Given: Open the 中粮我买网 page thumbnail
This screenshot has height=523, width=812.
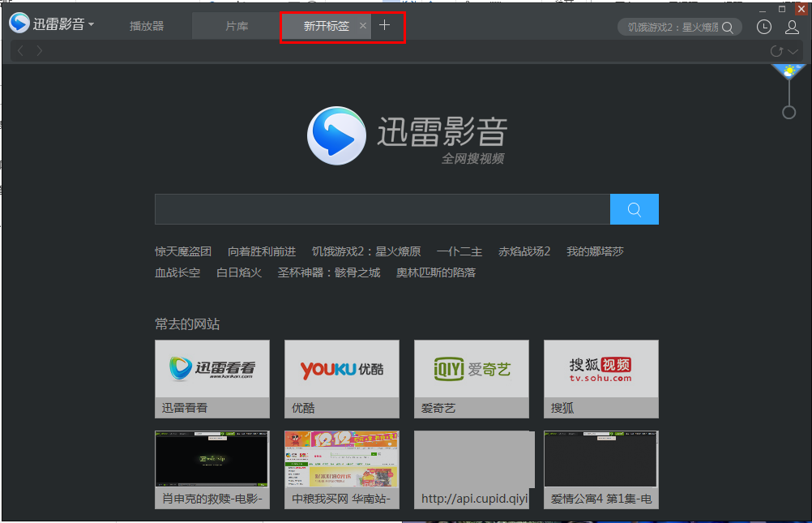Looking at the screenshot, I should point(342,469).
